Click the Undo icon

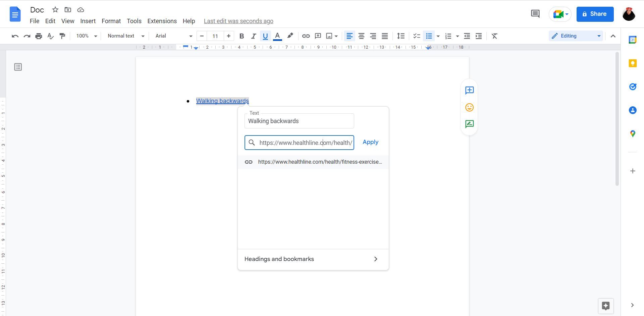14,36
